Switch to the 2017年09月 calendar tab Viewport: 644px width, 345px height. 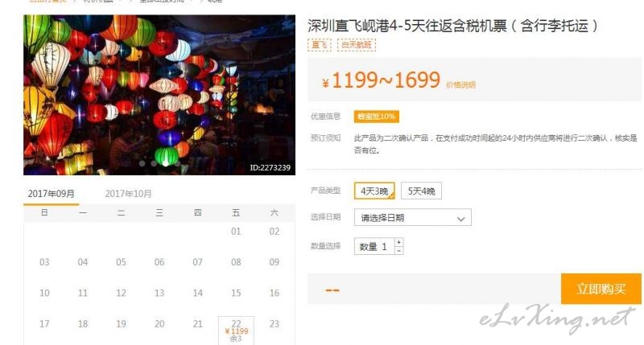(x=52, y=194)
